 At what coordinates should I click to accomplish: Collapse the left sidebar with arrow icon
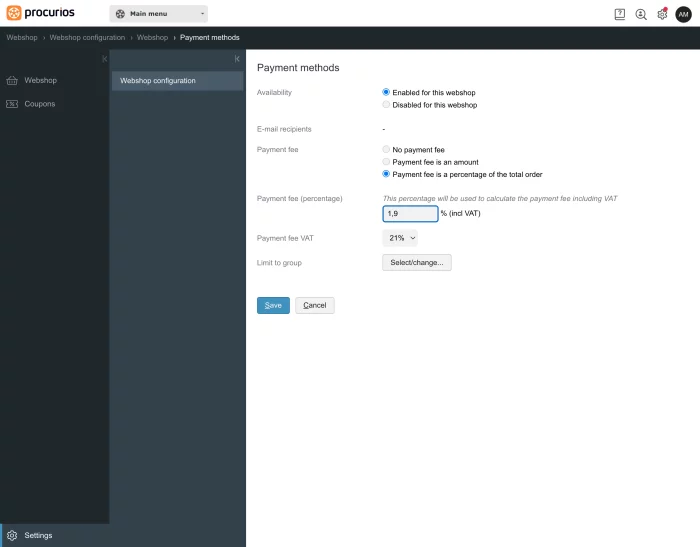click(104, 59)
